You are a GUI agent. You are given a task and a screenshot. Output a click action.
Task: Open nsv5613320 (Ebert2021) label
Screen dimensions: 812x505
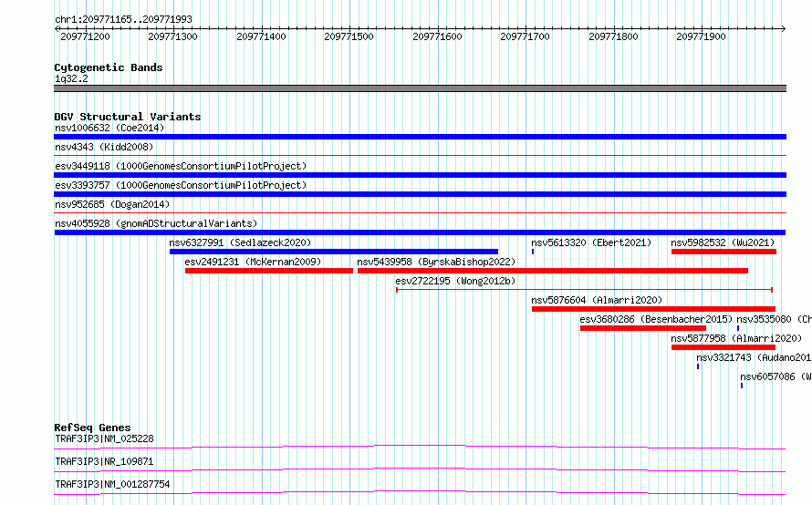591,242
